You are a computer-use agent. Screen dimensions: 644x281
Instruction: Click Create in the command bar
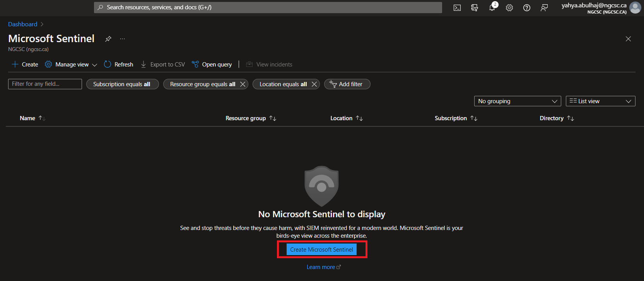tap(25, 65)
